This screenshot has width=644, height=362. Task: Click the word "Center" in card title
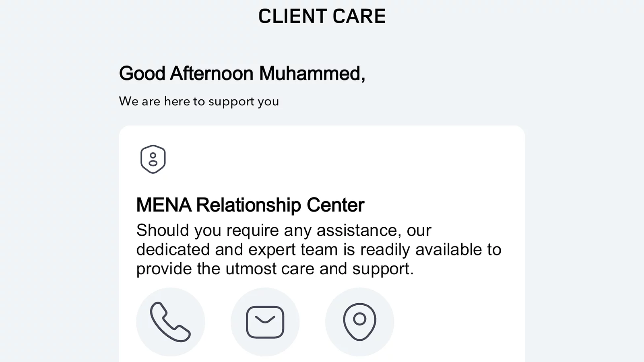point(335,205)
